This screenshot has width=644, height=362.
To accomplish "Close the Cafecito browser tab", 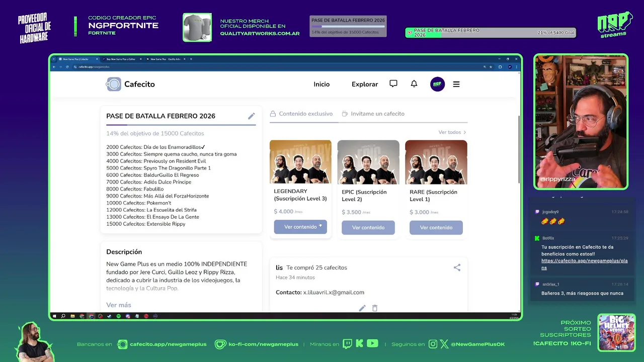I will click(97, 59).
